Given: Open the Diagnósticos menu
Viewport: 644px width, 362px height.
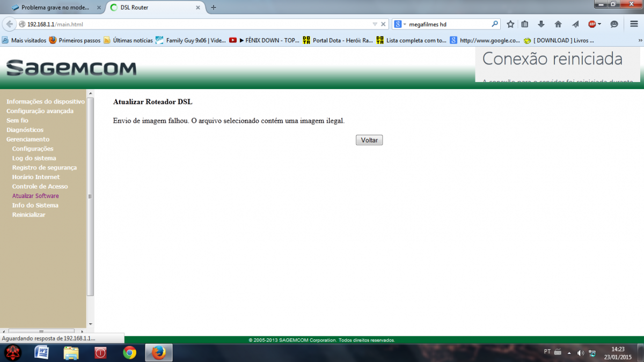Looking at the screenshot, I should (x=25, y=130).
